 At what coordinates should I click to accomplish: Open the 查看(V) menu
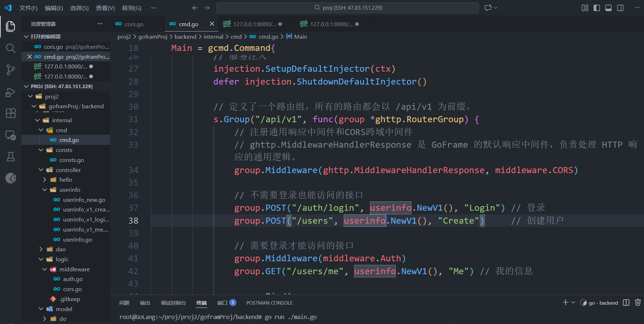tap(105, 8)
